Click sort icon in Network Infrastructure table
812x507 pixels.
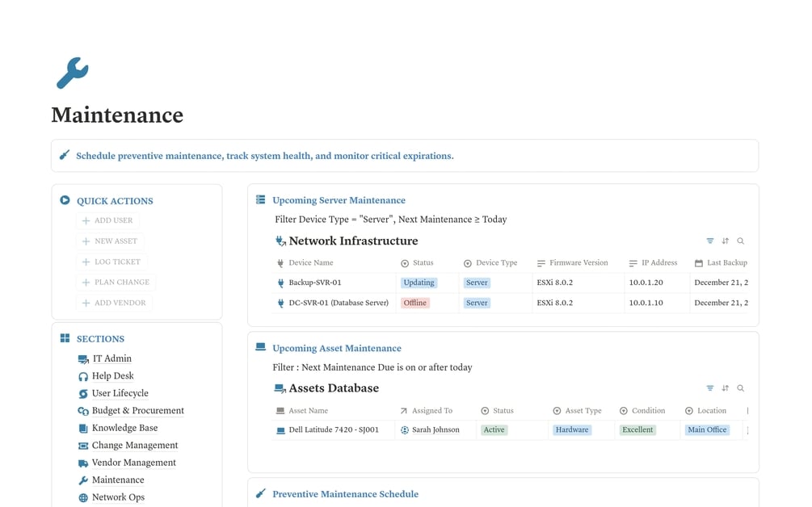[x=725, y=241]
